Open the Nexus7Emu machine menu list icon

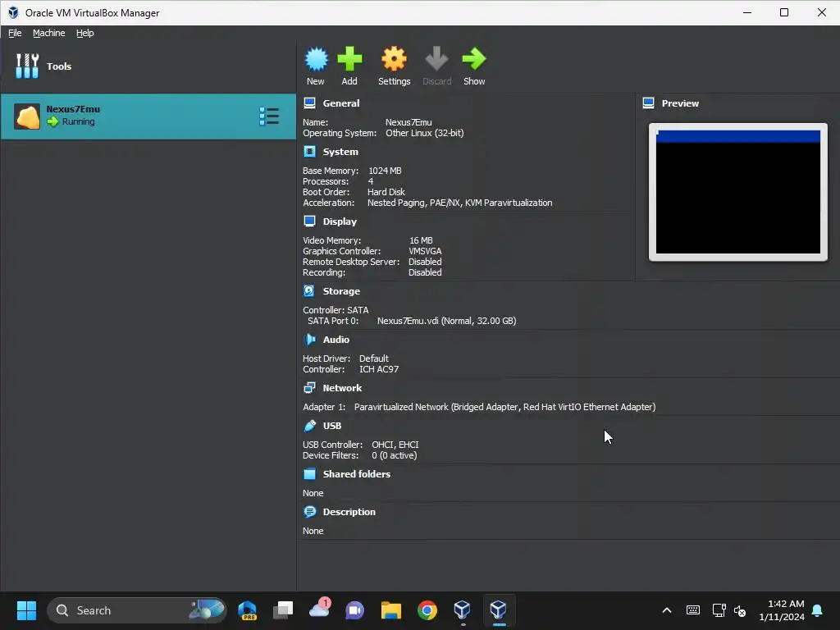(x=269, y=116)
